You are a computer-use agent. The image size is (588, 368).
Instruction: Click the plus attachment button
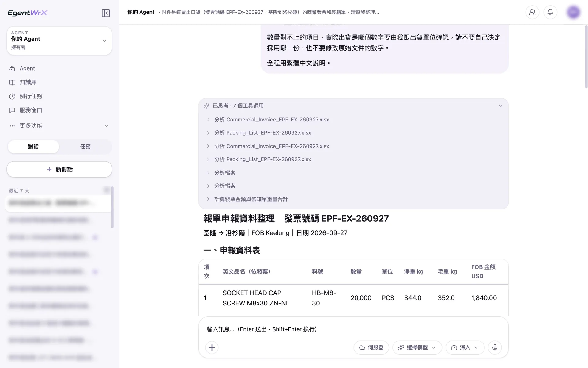pos(212,347)
